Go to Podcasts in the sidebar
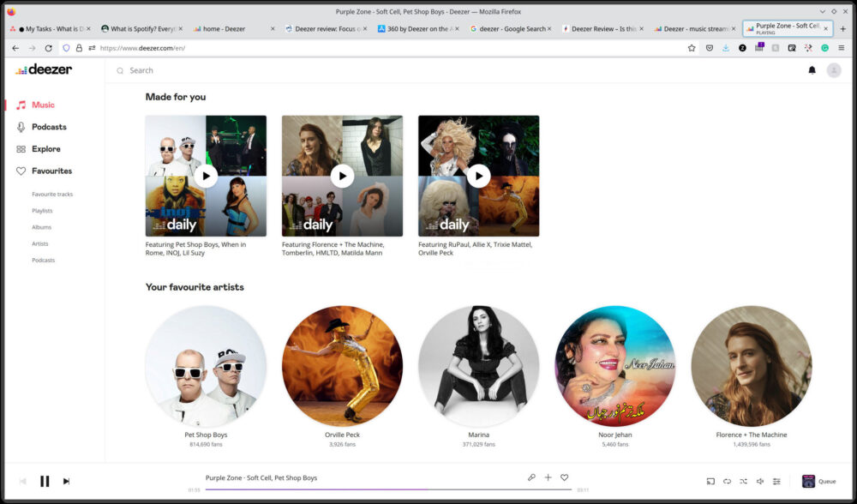The height and width of the screenshot is (504, 857). pos(49,127)
